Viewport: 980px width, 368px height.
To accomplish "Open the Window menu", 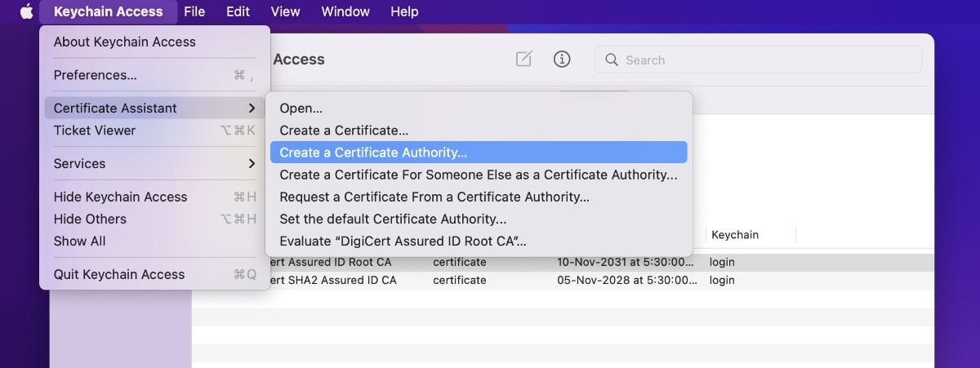I will (x=345, y=11).
